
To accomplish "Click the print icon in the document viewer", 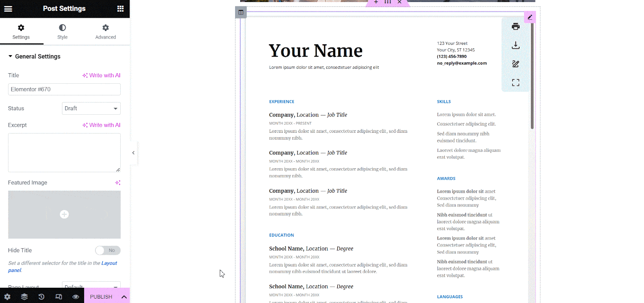I will 516,27.
